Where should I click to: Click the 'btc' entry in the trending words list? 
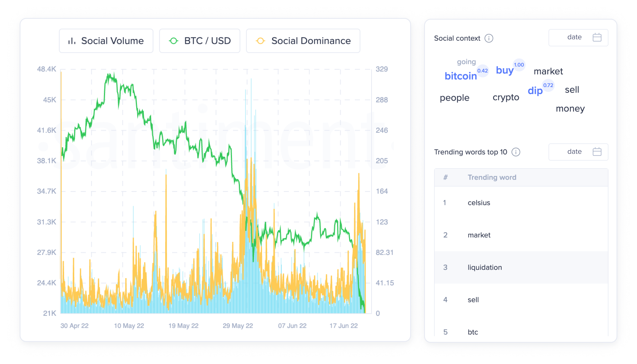472,332
